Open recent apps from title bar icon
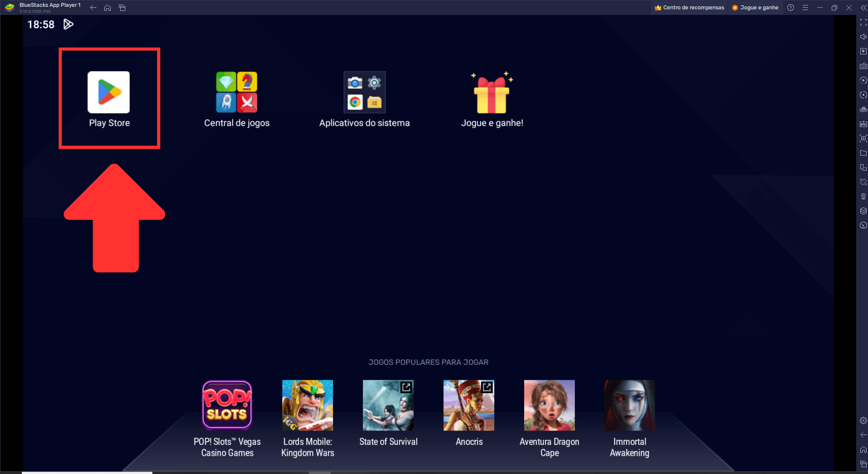Screen dimensions: 868x474 (x=122, y=8)
